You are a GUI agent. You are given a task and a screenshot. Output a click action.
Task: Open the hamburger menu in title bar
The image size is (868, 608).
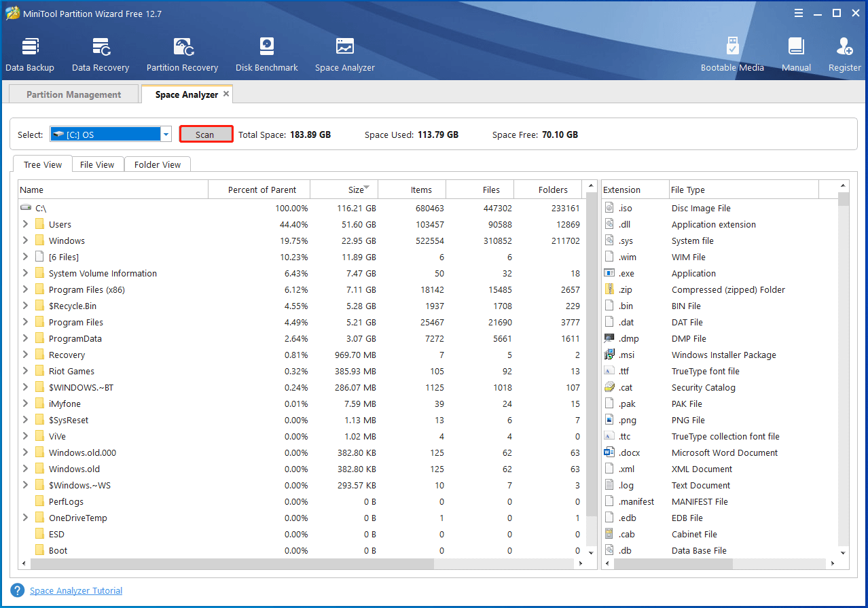[799, 13]
